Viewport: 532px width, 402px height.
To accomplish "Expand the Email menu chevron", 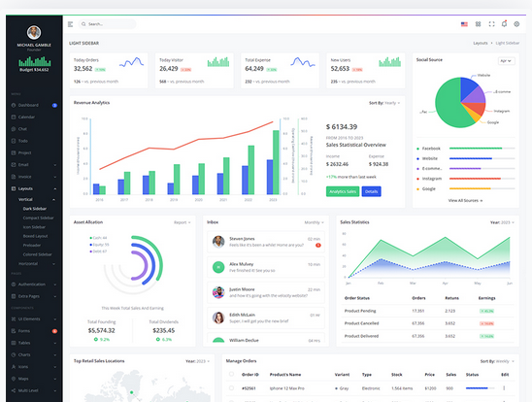I will [55, 165].
